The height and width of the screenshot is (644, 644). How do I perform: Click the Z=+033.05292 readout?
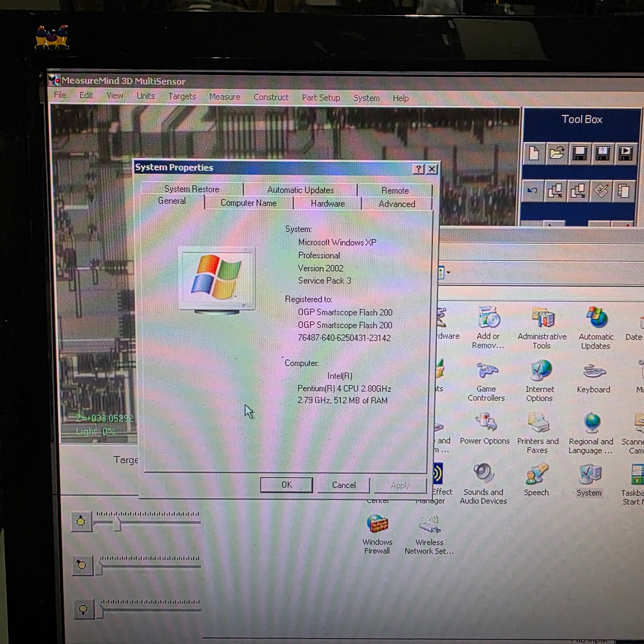[x=104, y=418]
